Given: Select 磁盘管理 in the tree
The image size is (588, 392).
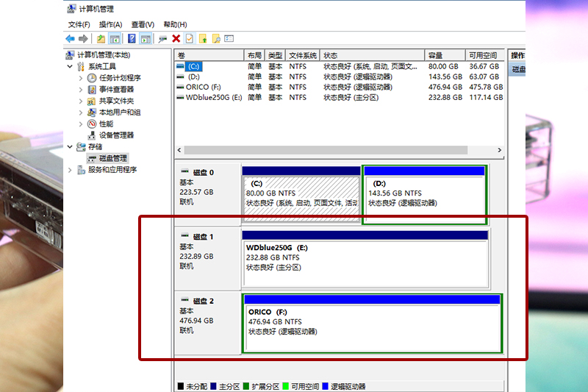Looking at the screenshot, I should (x=113, y=158).
